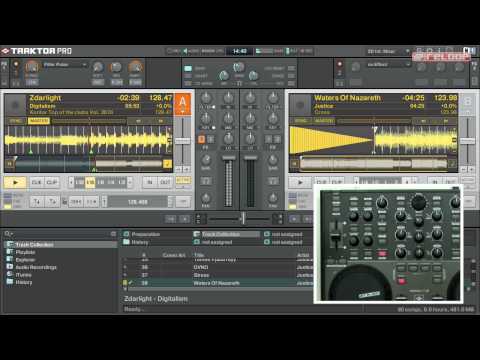480x360 pixels.
Task: Open Playlists in browser tree
Action: coord(25,252)
